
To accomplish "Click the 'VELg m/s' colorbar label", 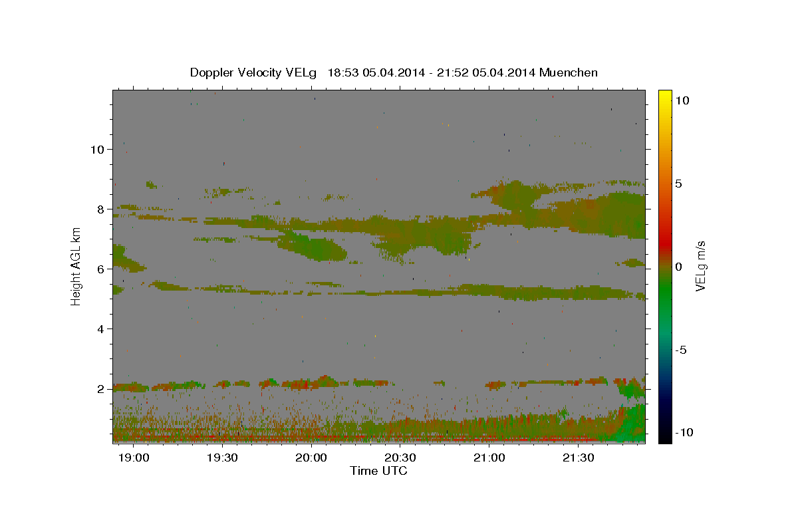I will (x=700, y=266).
